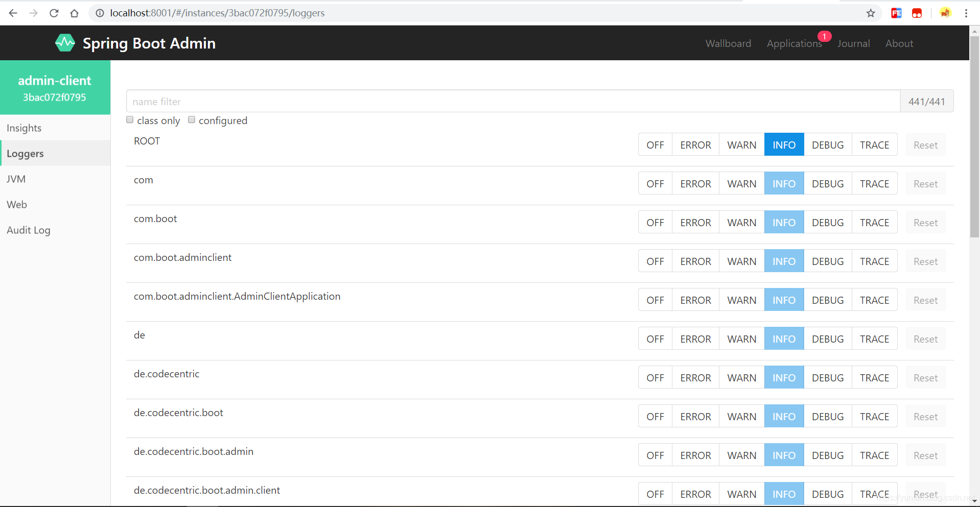
Task: Enable the class only checkbox
Action: click(130, 119)
